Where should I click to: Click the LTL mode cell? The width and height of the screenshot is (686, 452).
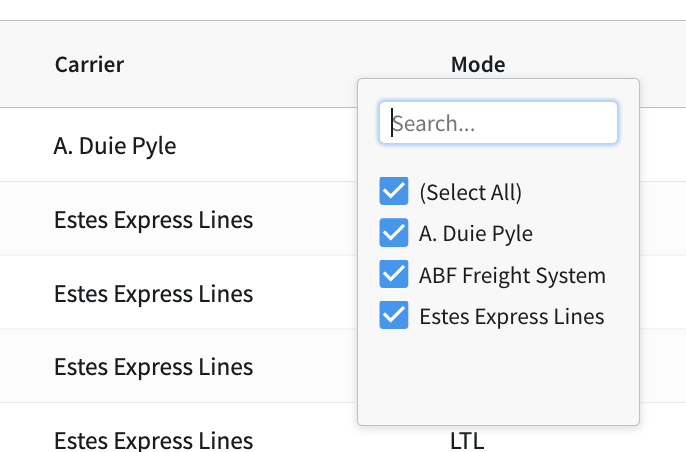467,440
